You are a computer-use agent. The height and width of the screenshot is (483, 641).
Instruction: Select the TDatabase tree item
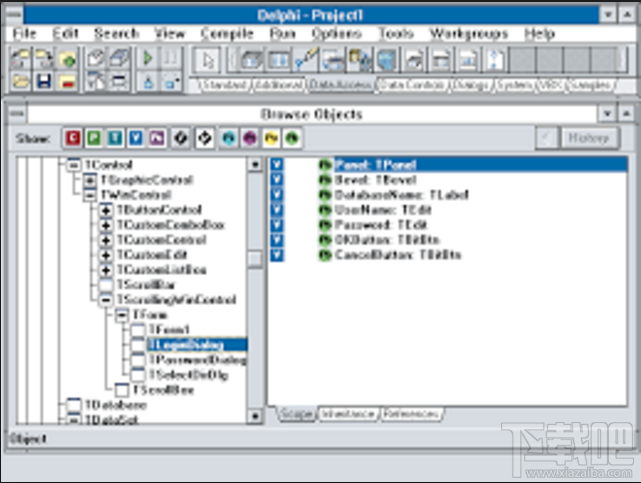[x=115, y=405]
